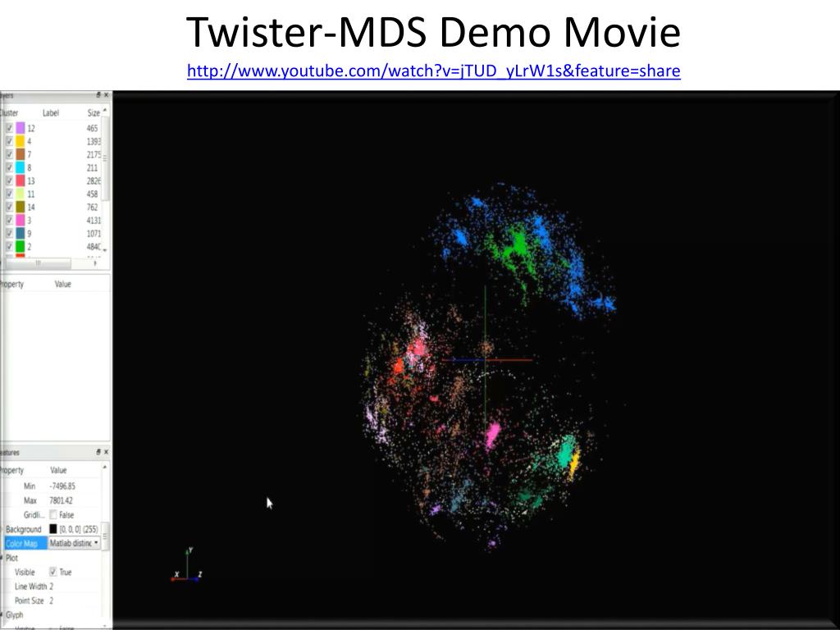The height and width of the screenshot is (630, 840).
Task: Uncheck the cluster 12 checkbox
Action: [10, 128]
